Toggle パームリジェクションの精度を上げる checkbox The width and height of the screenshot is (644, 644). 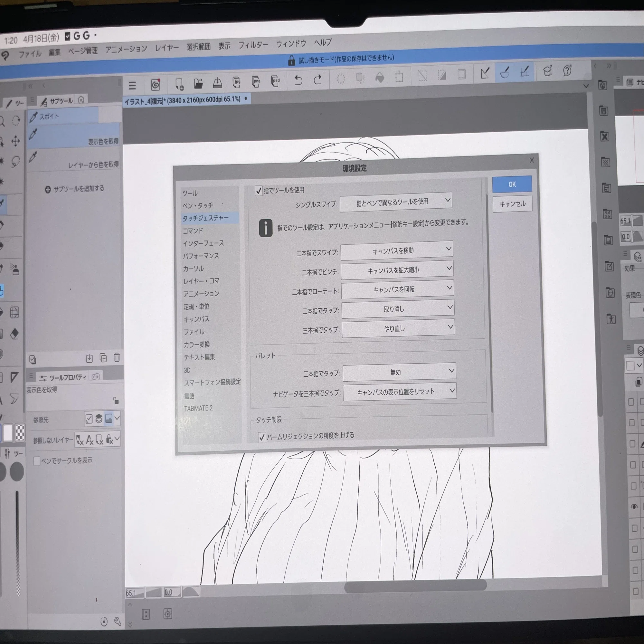(x=262, y=437)
